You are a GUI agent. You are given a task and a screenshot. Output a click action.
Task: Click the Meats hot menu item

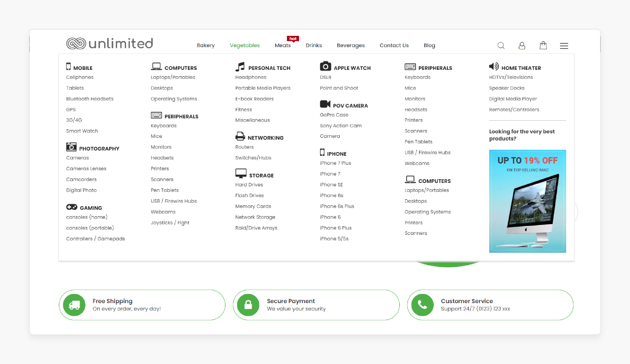pyautogui.click(x=283, y=45)
